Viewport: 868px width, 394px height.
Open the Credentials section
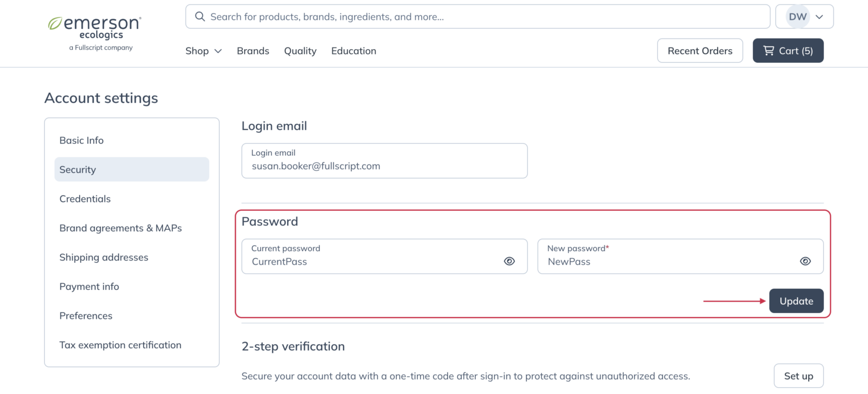click(85, 198)
